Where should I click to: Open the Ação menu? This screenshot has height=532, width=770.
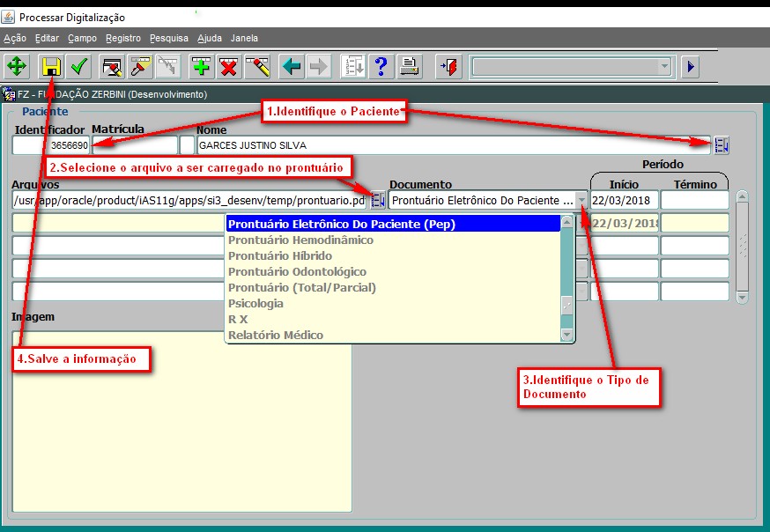(15, 38)
